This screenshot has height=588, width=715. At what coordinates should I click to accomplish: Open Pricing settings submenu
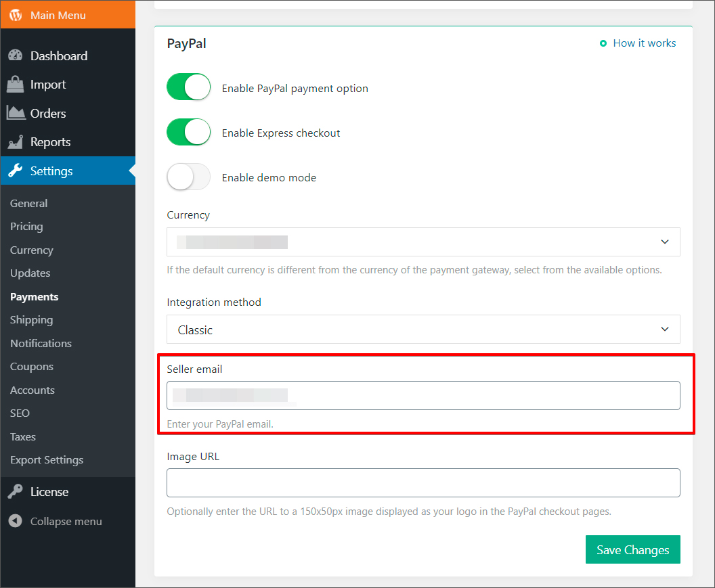(26, 227)
